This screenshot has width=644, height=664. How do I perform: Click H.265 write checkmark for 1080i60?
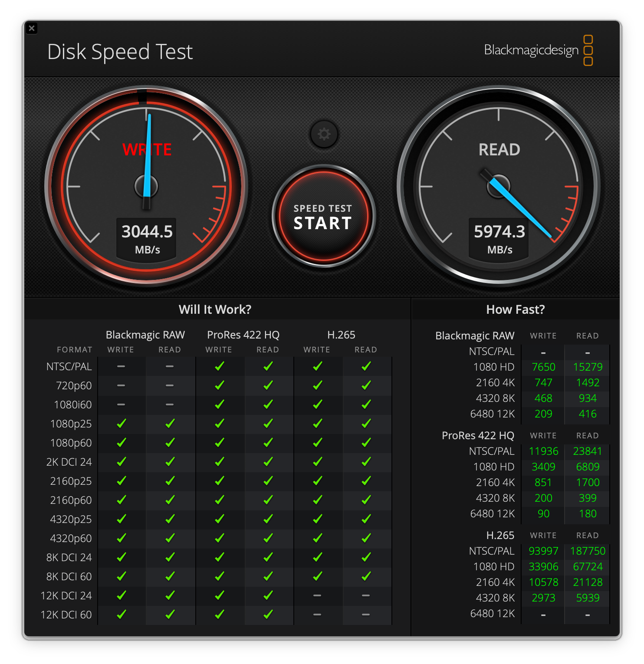pyautogui.click(x=318, y=404)
